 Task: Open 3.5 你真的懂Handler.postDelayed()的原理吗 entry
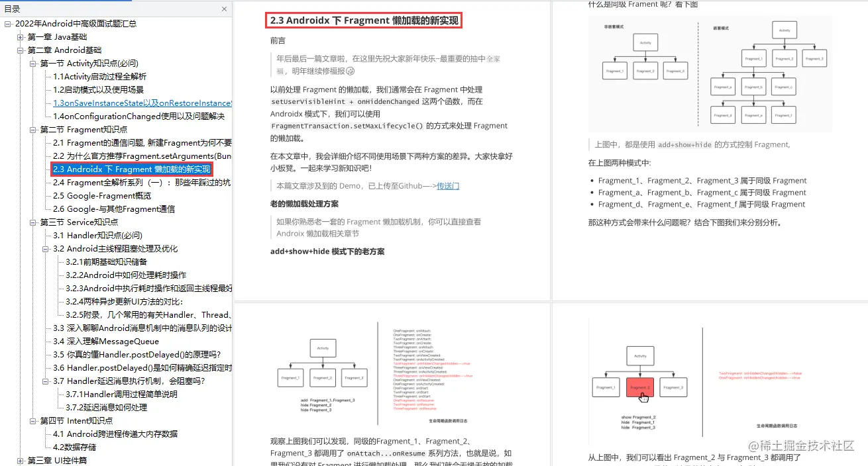click(137, 355)
